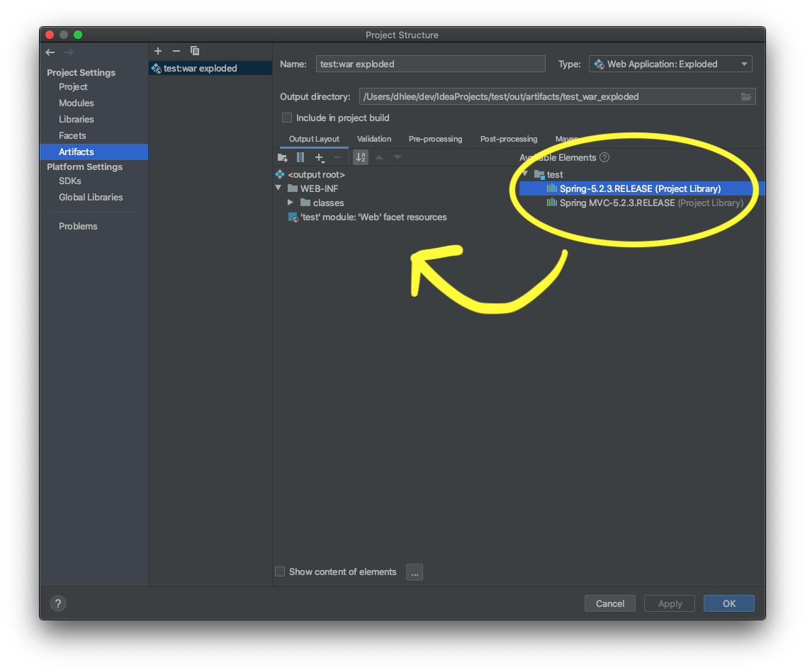Open the help button at bottom left
The image size is (805, 672).
tap(58, 603)
